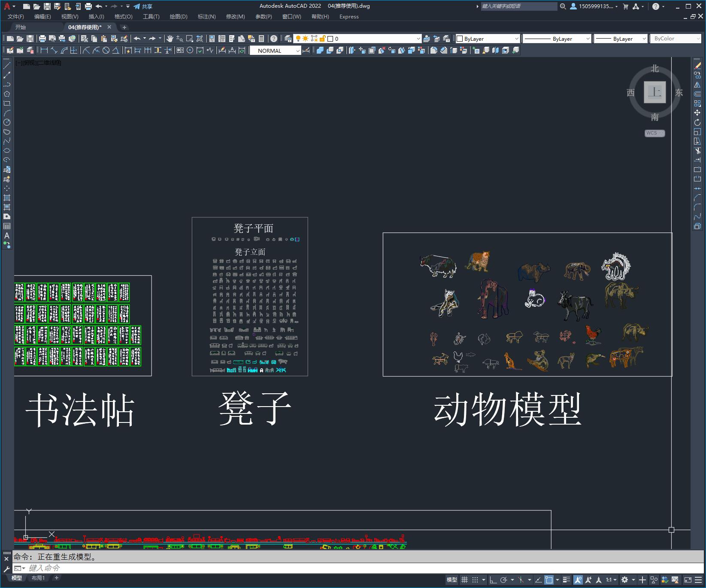Select the Trim modify tool
Viewport: 706px width, 588px height.
point(697,151)
